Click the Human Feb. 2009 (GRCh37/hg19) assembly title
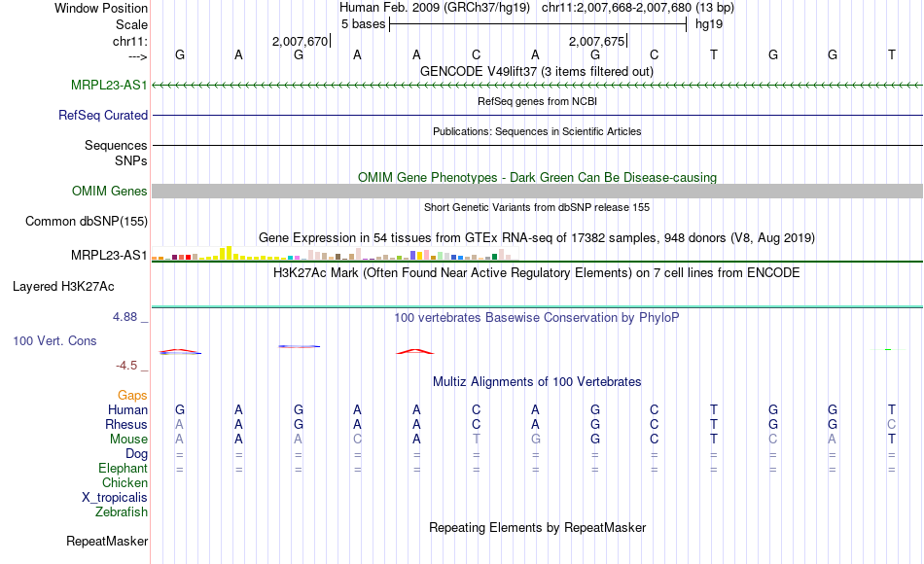Screen dimensions: 924x564 [435, 8]
